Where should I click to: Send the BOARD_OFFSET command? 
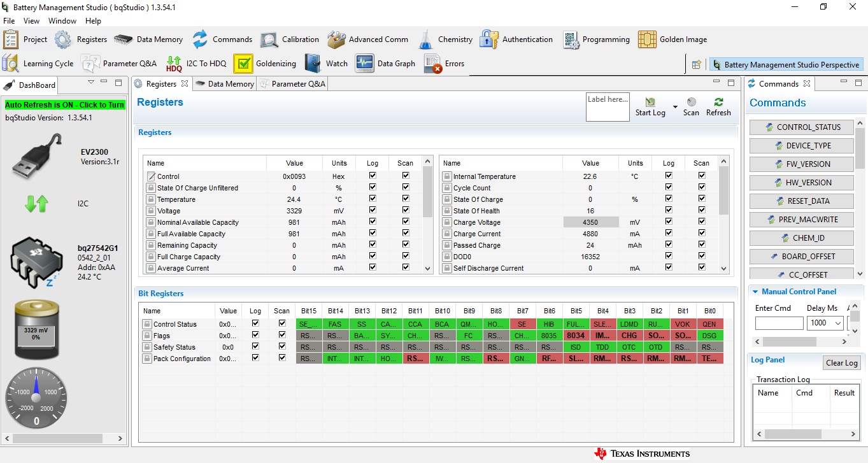click(x=802, y=257)
